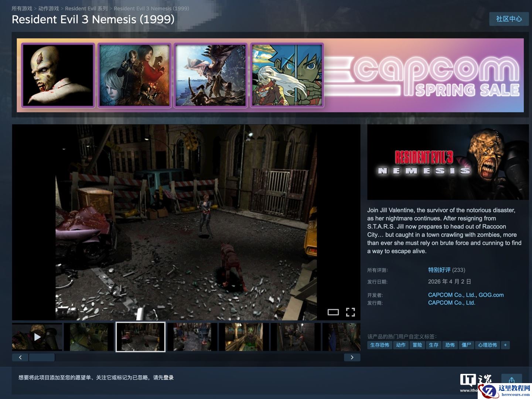Image resolution: width=532 pixels, height=399 pixels.
Task: Open zombie face image in sale banner
Action: [x=58, y=75]
